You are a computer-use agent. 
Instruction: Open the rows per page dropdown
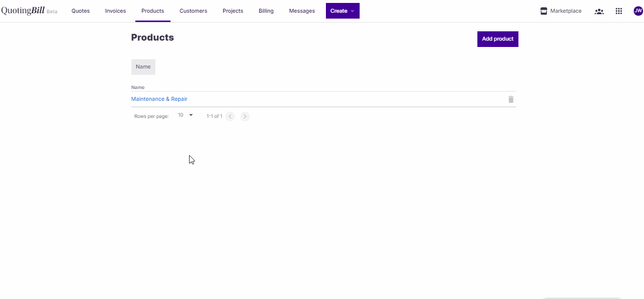tap(186, 115)
